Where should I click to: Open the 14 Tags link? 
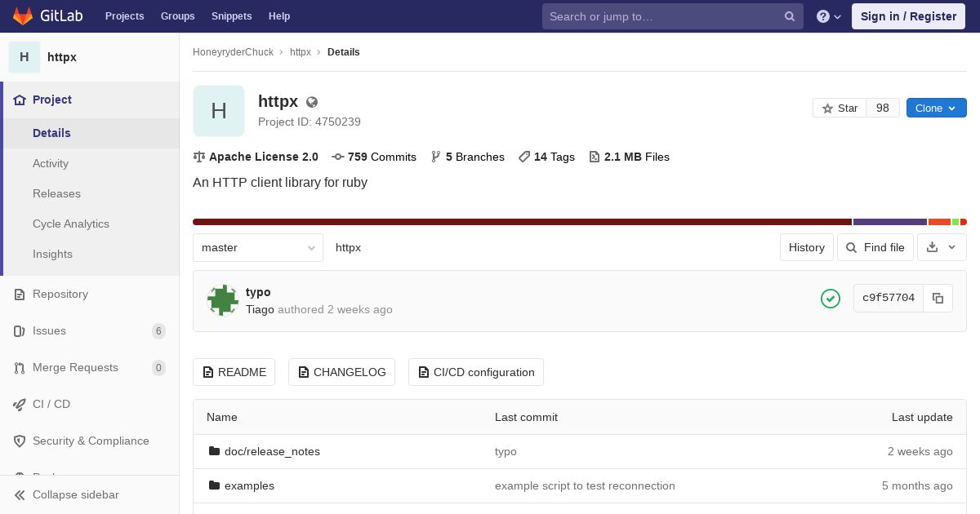[546, 157]
